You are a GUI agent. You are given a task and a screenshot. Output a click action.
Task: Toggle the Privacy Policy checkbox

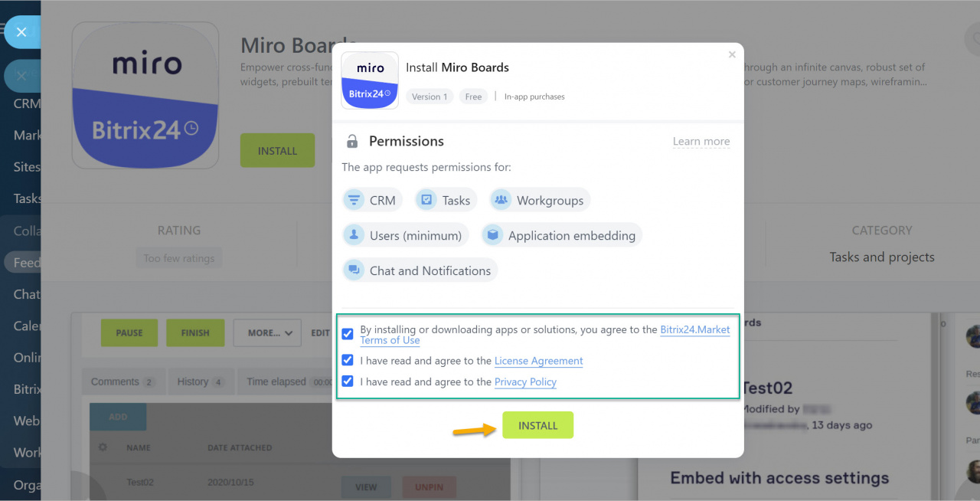coord(348,381)
